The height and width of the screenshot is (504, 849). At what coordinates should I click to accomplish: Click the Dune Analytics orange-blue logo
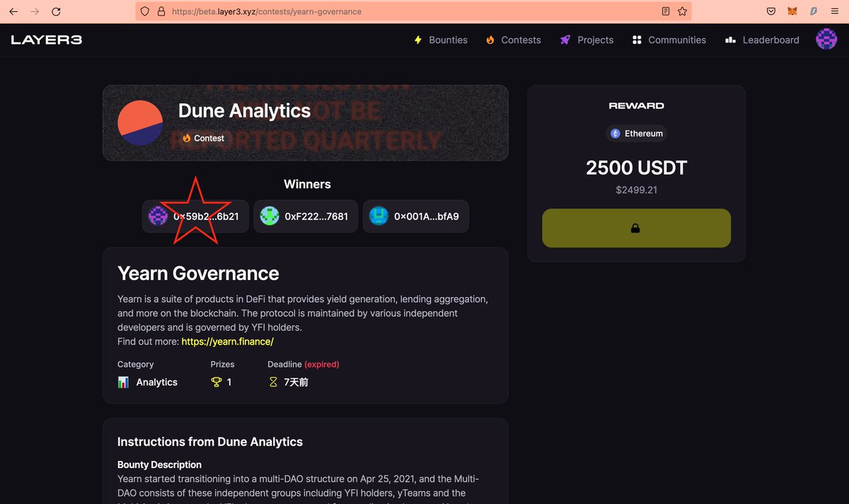(141, 123)
